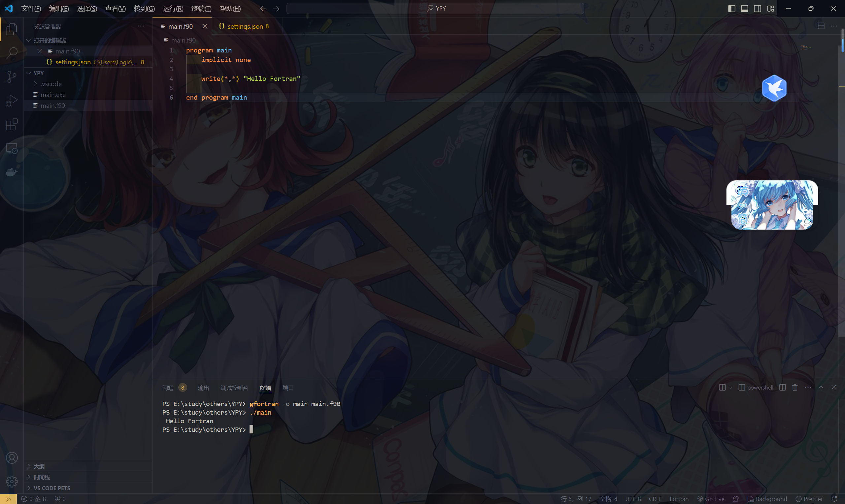This screenshot has height=504, width=845.
Task: Open the Explorer view in activity bar
Action: point(12,29)
